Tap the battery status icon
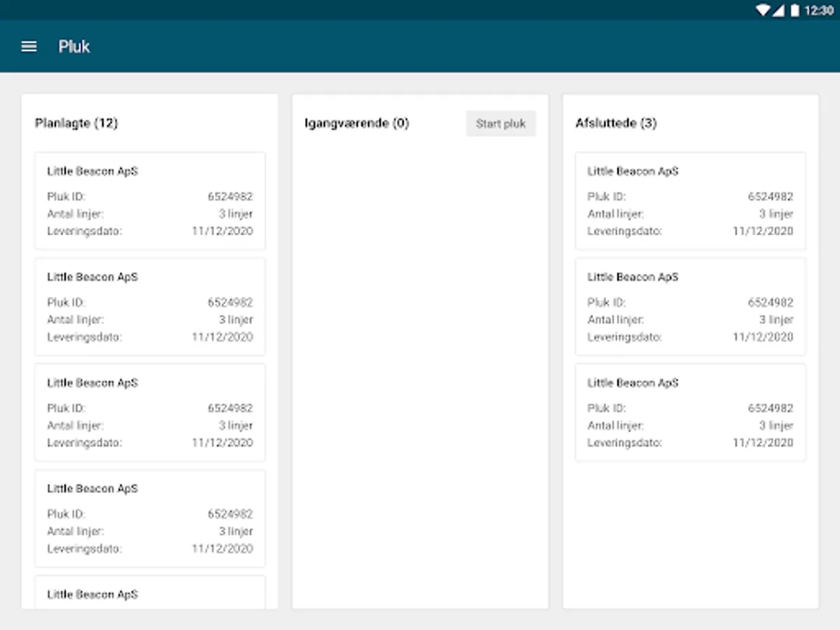This screenshot has width=840, height=630. click(795, 10)
